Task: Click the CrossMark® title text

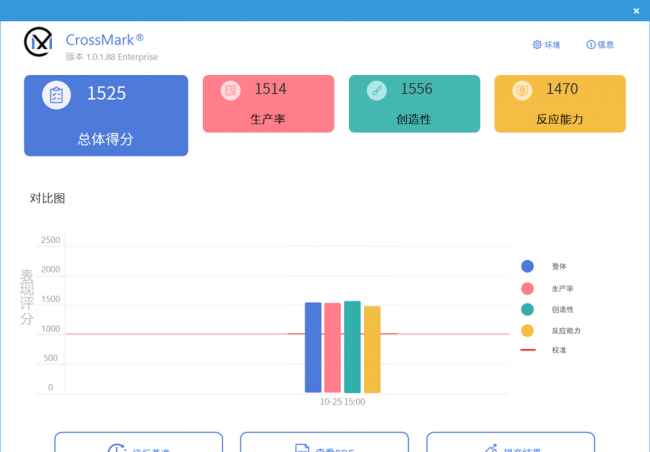Action: pos(104,40)
